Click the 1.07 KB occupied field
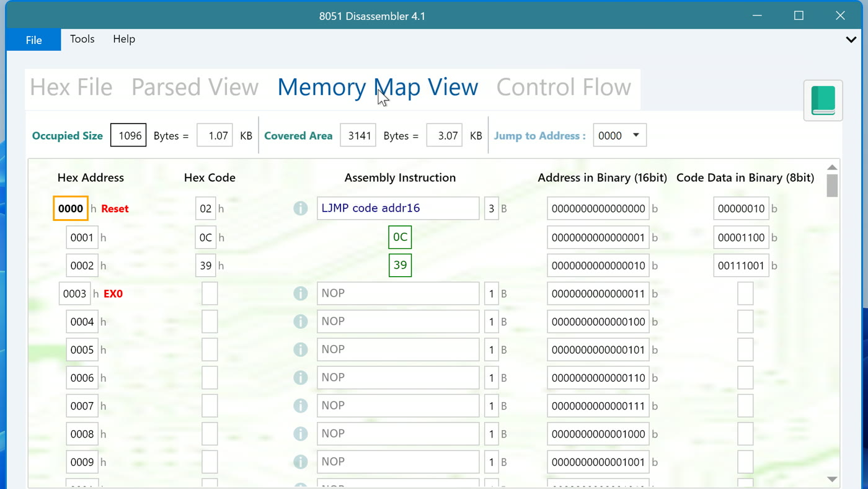The image size is (868, 489). click(215, 135)
